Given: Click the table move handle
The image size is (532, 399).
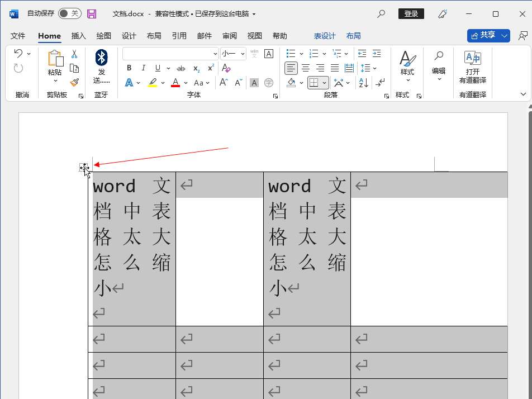Looking at the screenshot, I should [83, 167].
